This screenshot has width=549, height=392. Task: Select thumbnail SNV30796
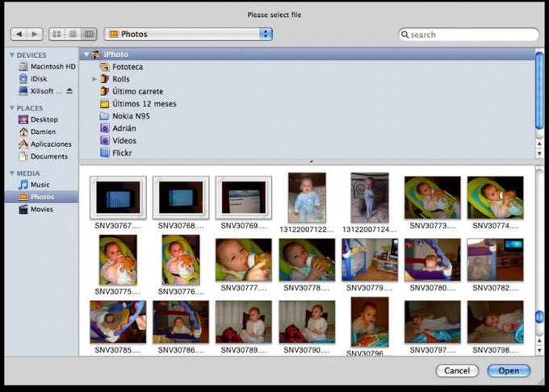pyautogui.click(x=370, y=322)
